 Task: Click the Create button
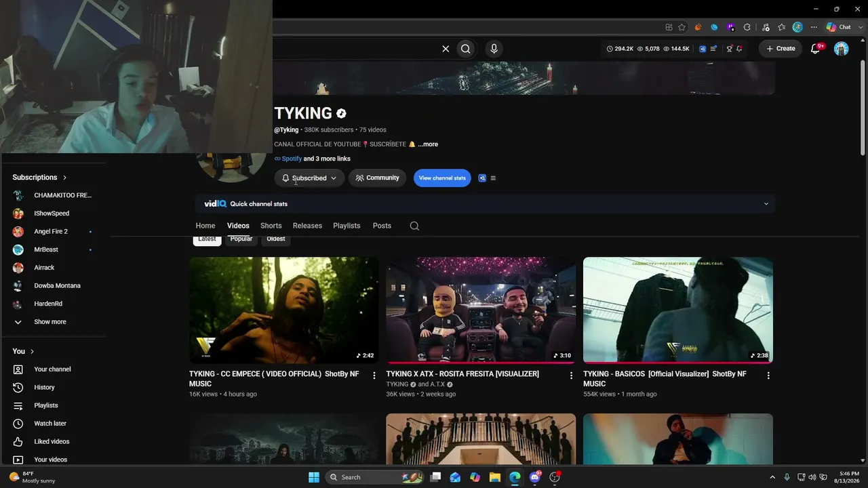coord(781,49)
